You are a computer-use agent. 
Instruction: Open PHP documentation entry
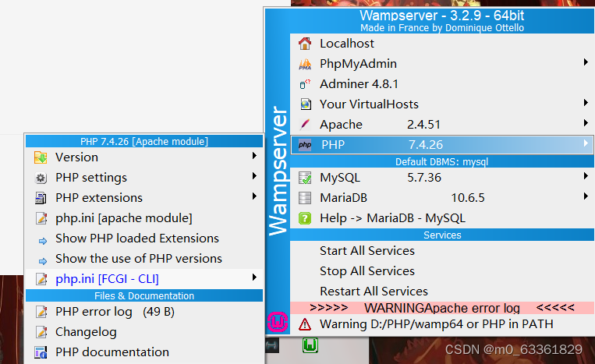coord(144,352)
